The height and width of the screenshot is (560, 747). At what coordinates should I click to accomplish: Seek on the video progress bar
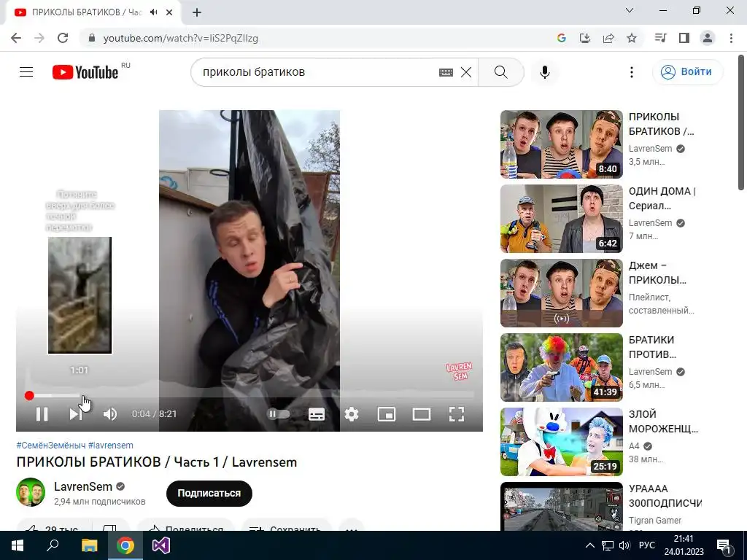point(249,395)
